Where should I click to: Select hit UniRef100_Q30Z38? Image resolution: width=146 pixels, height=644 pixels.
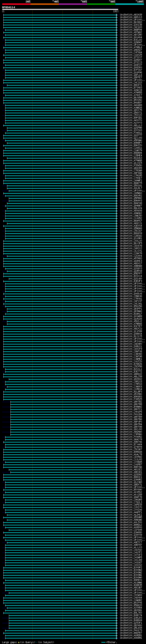(131, 25)
